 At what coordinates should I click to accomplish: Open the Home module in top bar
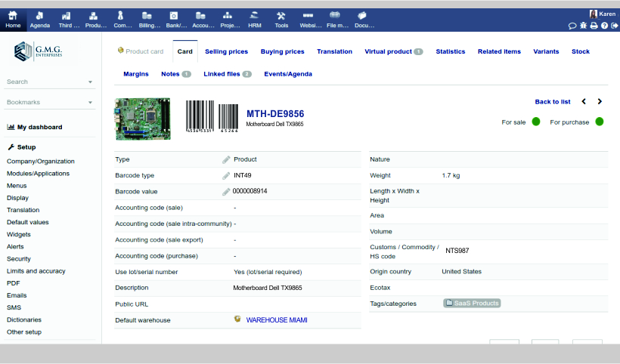(x=13, y=20)
